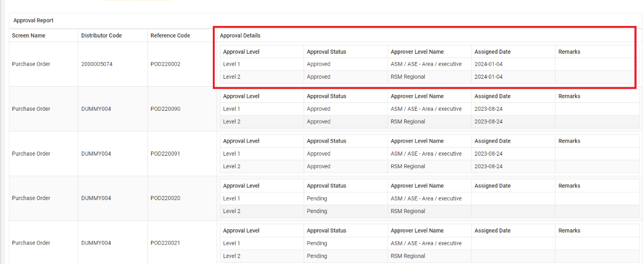Click the Distributor Code column header

click(102, 36)
